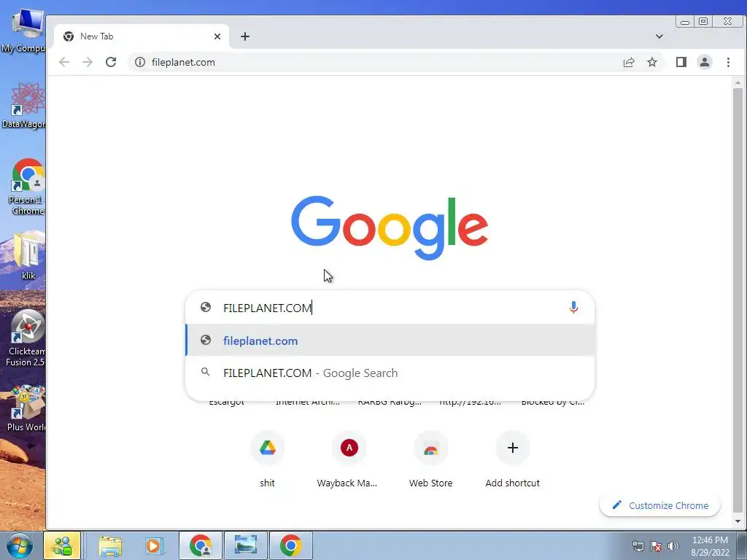Select the Plus World desktop shortcut
The image size is (747, 560).
pos(26,408)
